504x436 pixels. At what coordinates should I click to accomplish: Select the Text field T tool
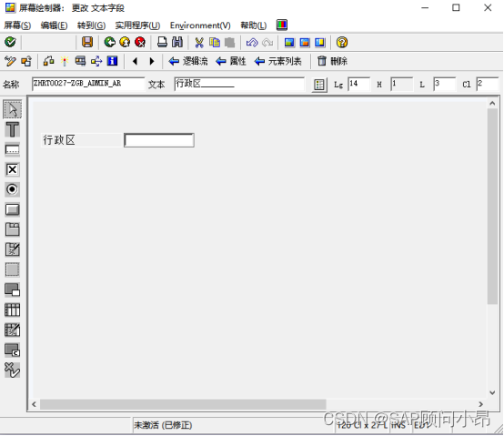point(12,129)
